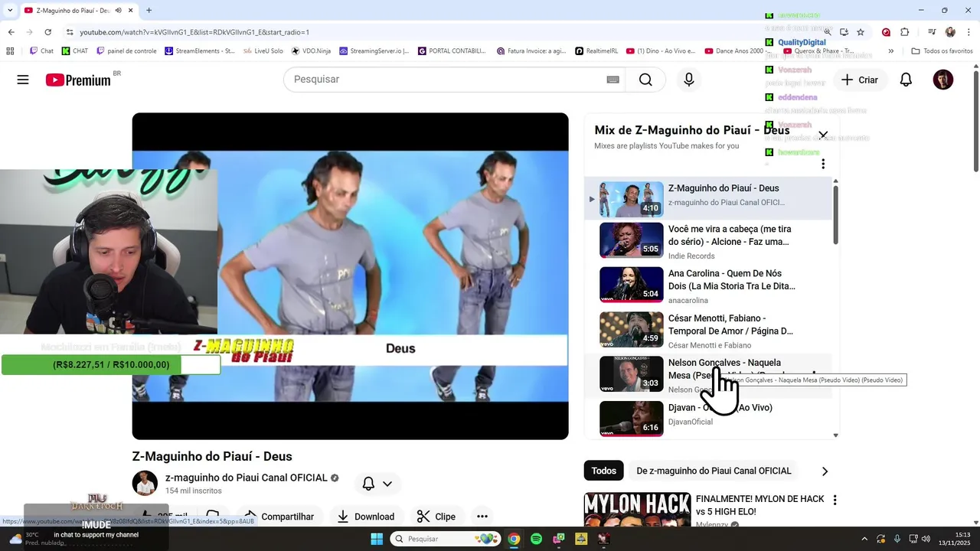Click Chrome icon in taskbar

click(x=514, y=539)
